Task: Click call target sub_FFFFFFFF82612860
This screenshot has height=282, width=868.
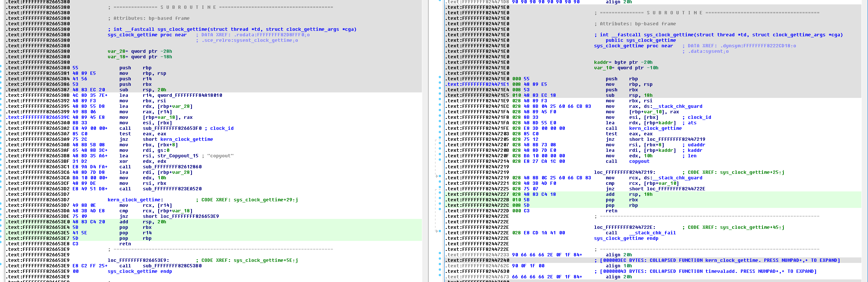Action: pyautogui.click(x=172, y=167)
